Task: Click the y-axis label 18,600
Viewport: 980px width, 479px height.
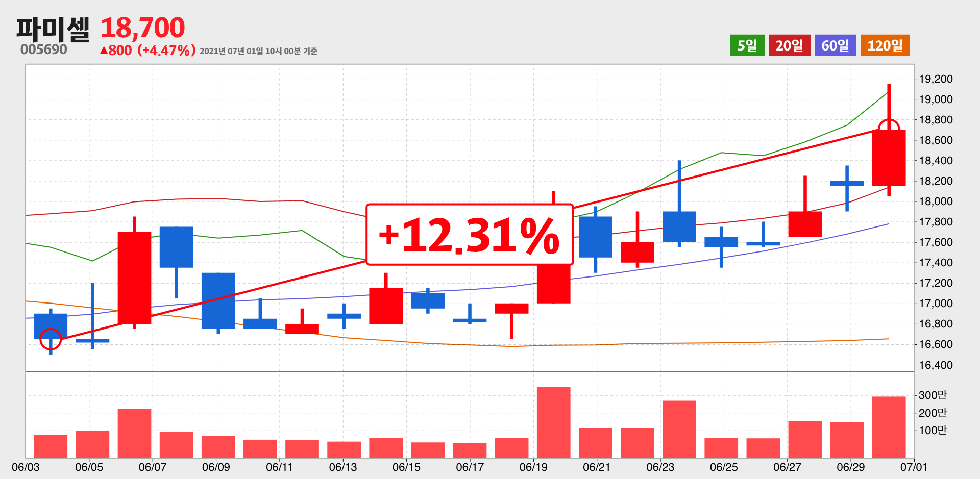Action: point(936,140)
